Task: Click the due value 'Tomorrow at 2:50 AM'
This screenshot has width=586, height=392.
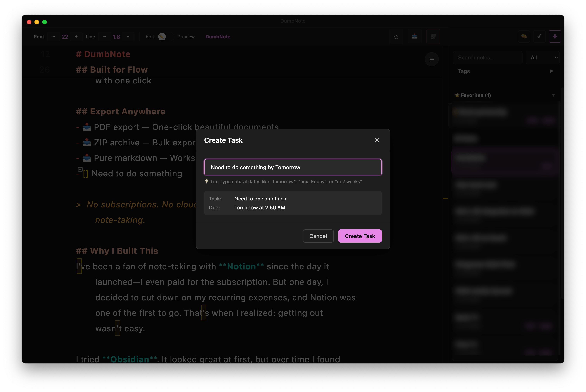Action: coord(260,207)
